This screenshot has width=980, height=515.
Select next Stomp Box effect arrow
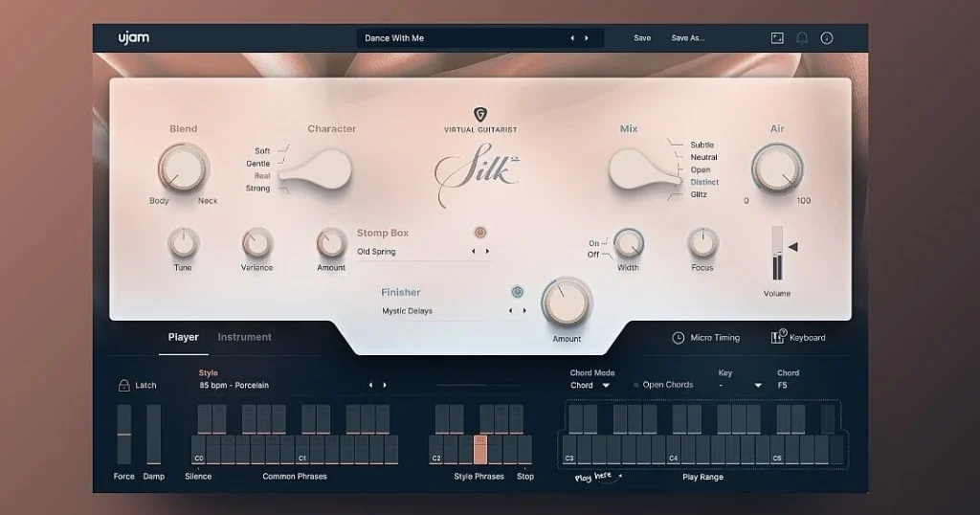coord(487,251)
